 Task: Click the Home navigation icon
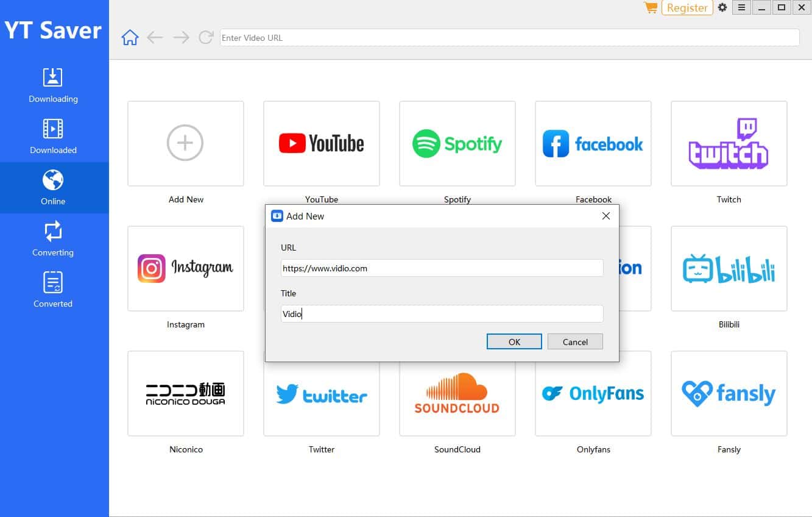click(130, 37)
